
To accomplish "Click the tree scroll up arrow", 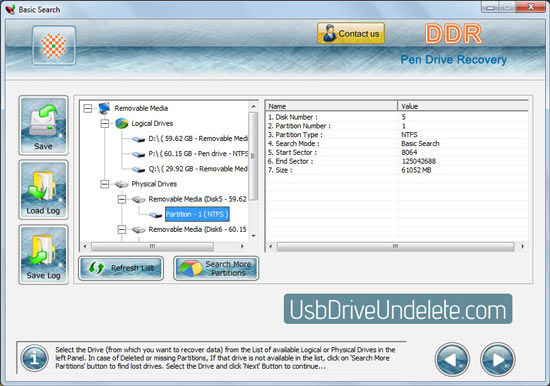I will pos(253,106).
